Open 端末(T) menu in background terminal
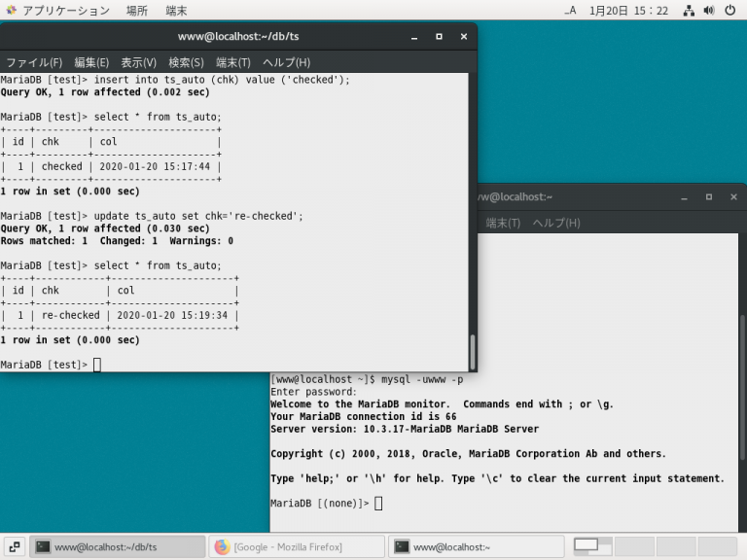Screen dimensions: 747x560 click(x=503, y=223)
